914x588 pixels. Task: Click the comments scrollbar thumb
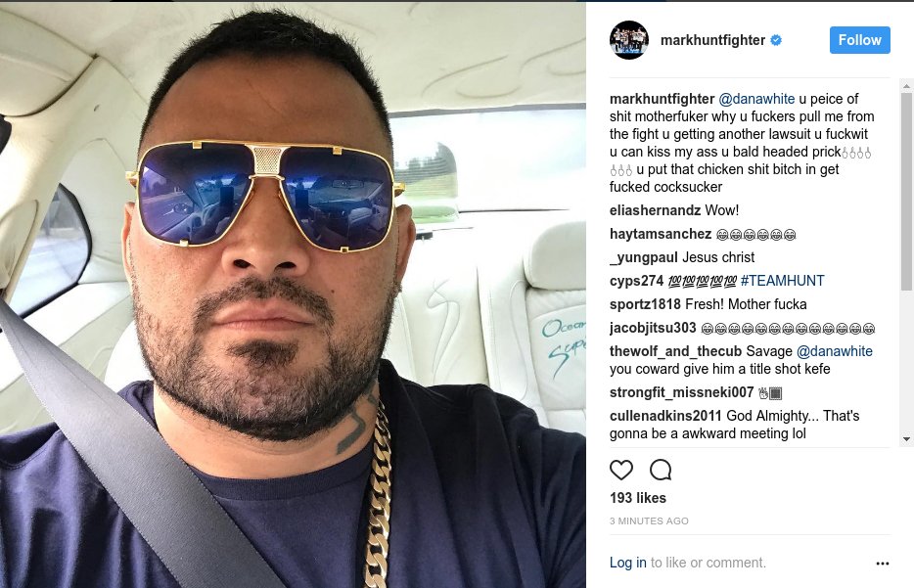click(x=906, y=191)
